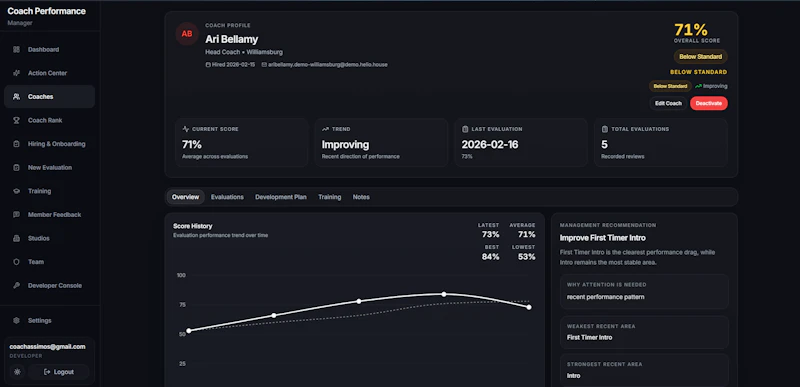The image size is (800, 387).
Task: Click the Dashboard sidebar icon
Action: coord(16,49)
